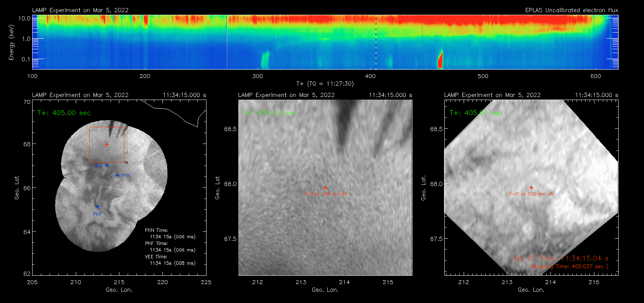Click the F-P at 100 km alt label in right panel
Image resolution: width=644 pixels, height=303 pixels.
tap(531, 194)
